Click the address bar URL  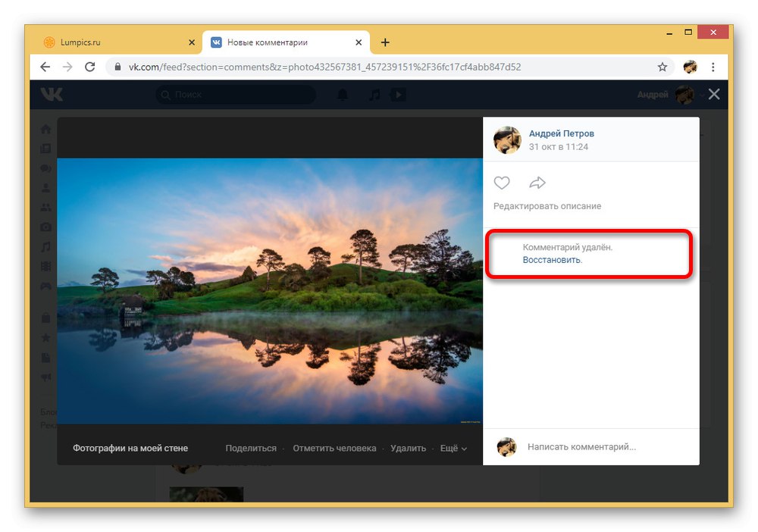(324, 67)
